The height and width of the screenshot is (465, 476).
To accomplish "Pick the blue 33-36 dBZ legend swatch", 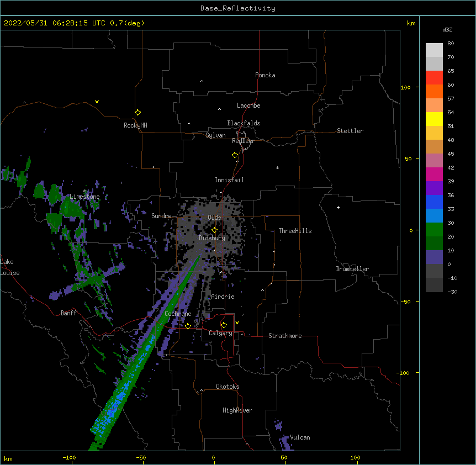I will (434, 202).
